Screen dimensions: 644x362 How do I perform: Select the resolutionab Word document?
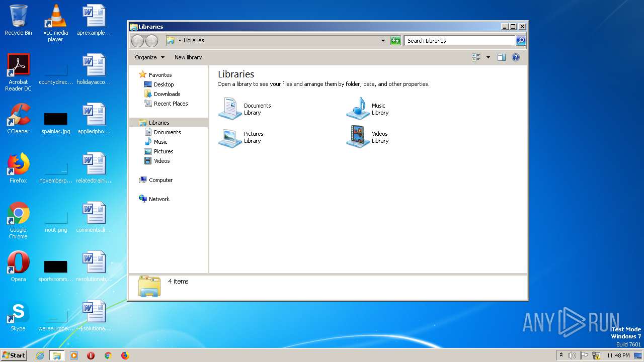94,266
